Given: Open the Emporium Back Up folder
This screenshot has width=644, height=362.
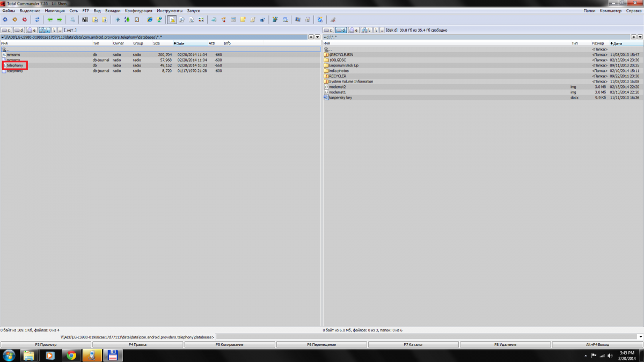Looking at the screenshot, I should click(343, 65).
